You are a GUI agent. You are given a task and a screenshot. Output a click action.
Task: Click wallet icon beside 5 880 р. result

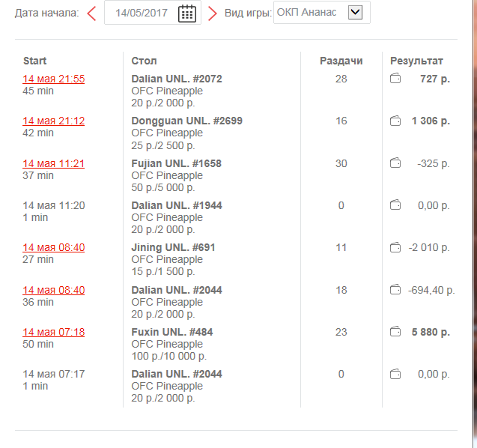pyautogui.click(x=395, y=331)
